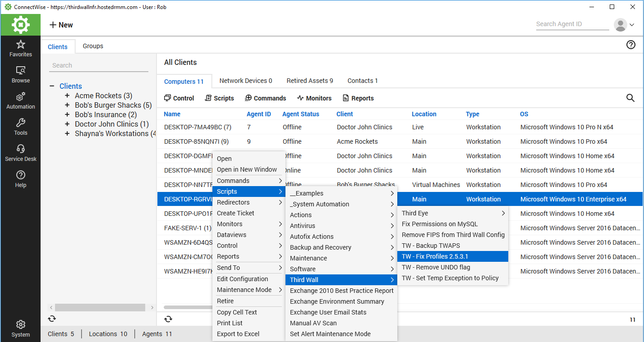Screen dimensions: 644x342
Task: Choose Remove FIPS from Third Wall Config
Action: (453, 235)
